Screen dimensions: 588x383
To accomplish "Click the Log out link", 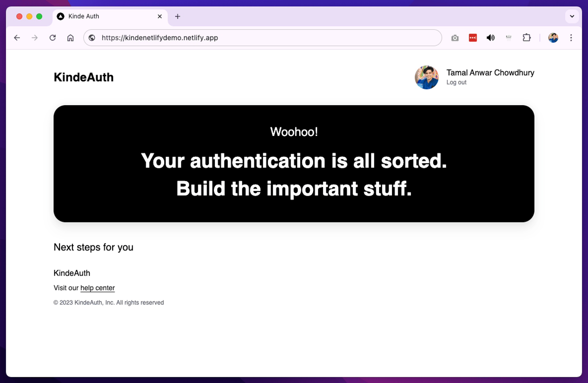I will [x=456, y=82].
